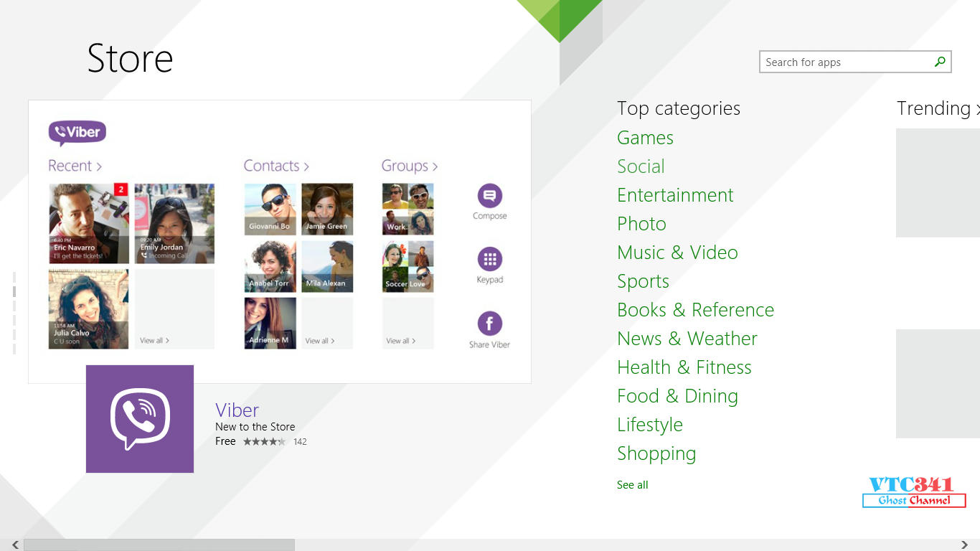Select Julia Calvo recent thumbnail

(x=89, y=309)
